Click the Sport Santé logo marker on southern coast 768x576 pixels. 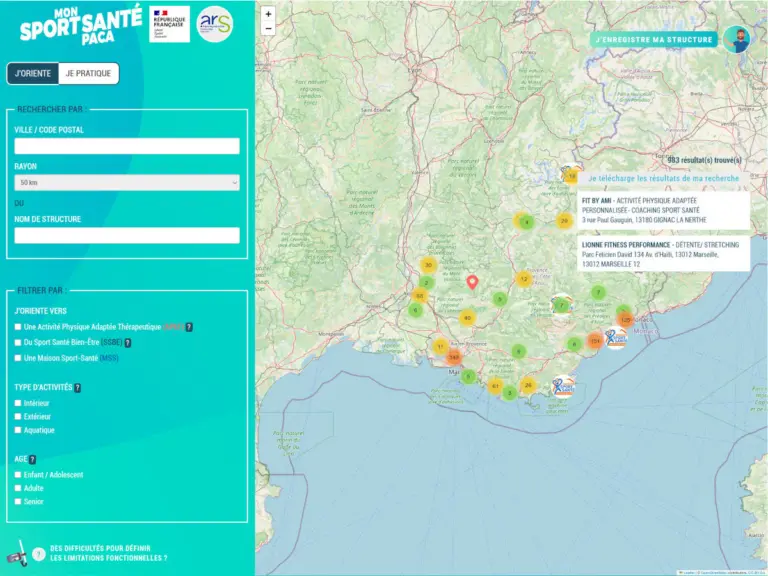coord(563,387)
